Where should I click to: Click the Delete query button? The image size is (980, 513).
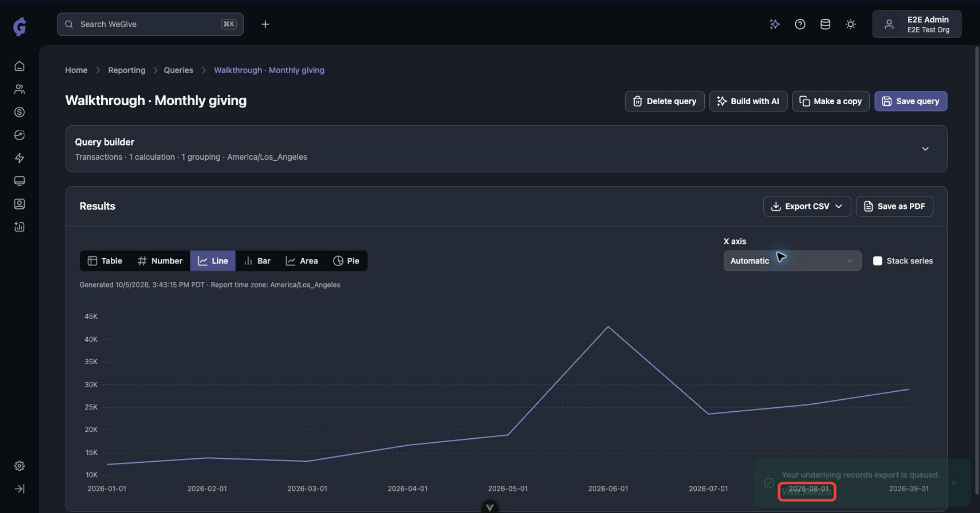[x=664, y=101]
